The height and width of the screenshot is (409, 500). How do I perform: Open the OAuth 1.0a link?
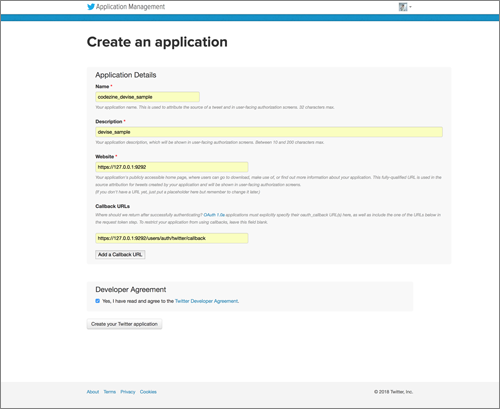(214, 215)
